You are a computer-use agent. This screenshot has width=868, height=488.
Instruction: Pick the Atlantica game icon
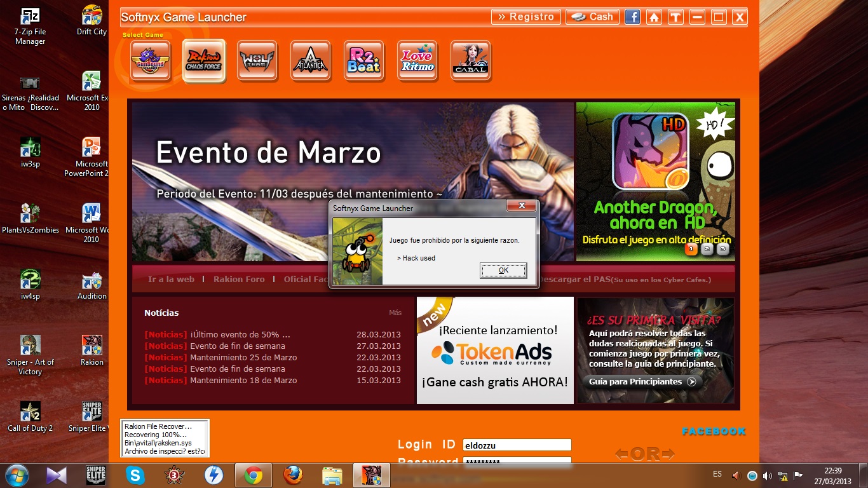tap(311, 60)
